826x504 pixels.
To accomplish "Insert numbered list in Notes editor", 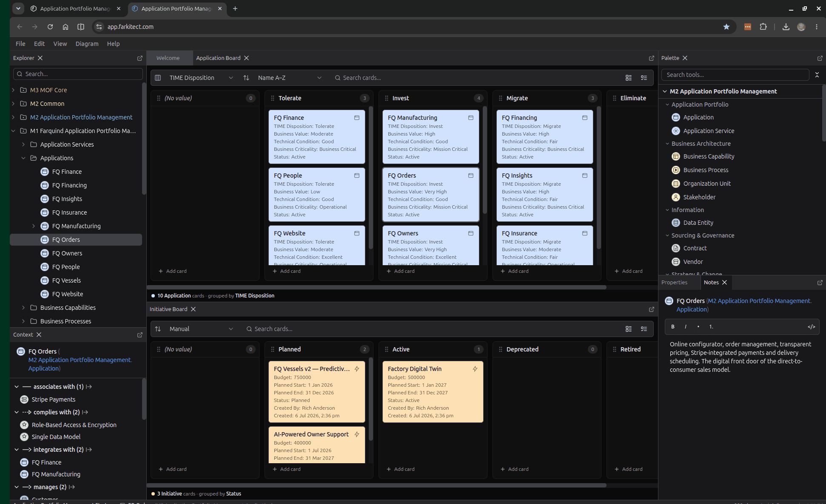I will click(711, 327).
